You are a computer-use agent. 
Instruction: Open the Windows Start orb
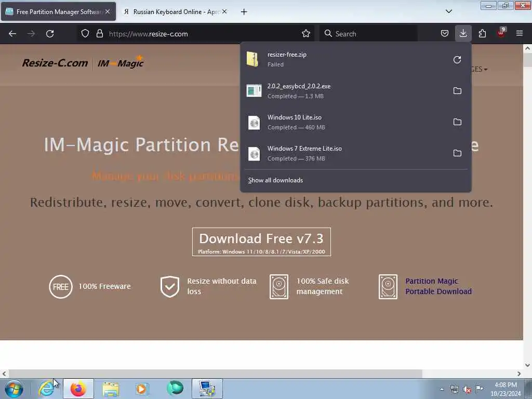[x=14, y=389]
